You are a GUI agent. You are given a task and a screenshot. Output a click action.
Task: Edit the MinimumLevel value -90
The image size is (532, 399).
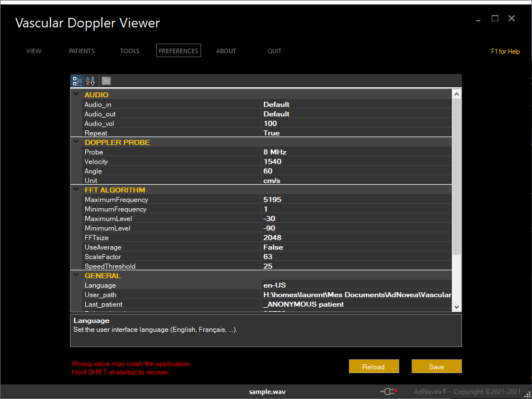[357, 228]
